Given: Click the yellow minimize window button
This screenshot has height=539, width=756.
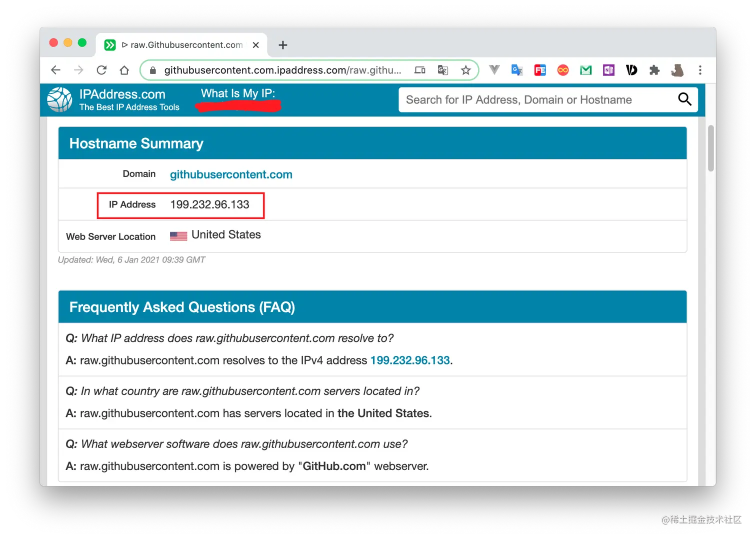Looking at the screenshot, I should tap(68, 43).
